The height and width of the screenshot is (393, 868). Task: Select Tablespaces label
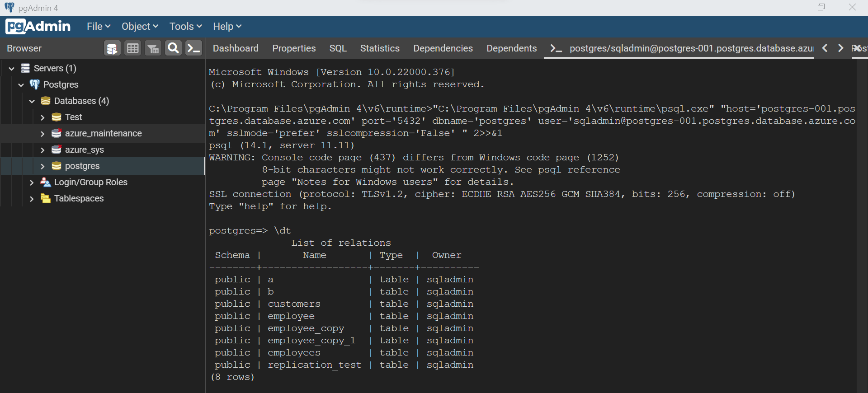click(x=79, y=198)
